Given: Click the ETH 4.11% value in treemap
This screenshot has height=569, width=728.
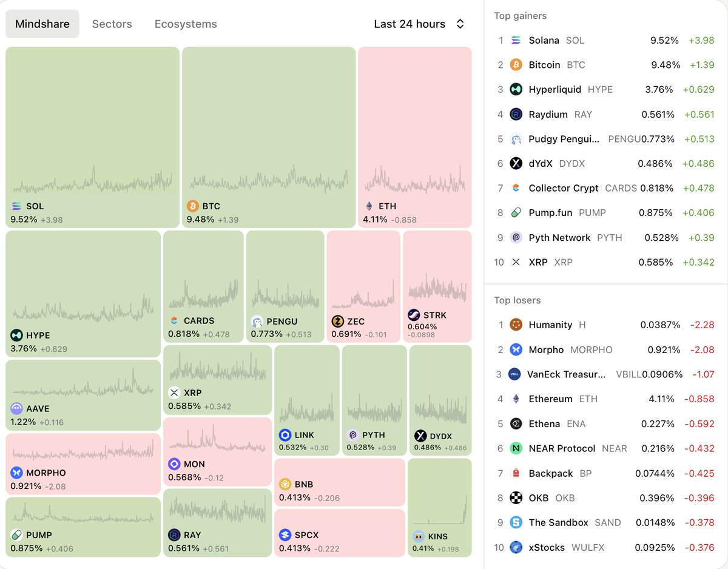Looking at the screenshot, I should pos(375,220).
